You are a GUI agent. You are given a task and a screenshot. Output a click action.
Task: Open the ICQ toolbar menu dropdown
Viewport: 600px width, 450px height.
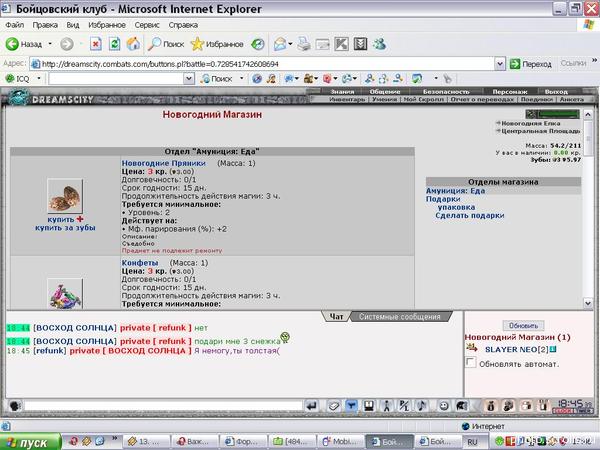coord(39,79)
